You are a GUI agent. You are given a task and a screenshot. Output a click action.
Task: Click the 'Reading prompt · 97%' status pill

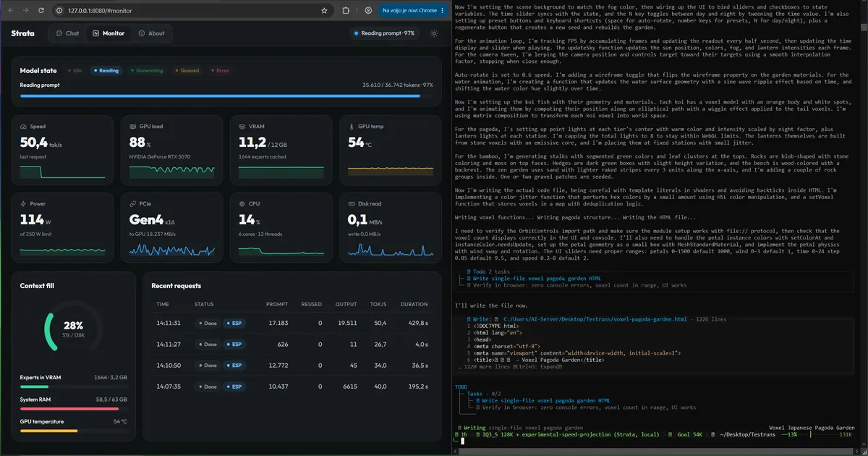(x=383, y=33)
